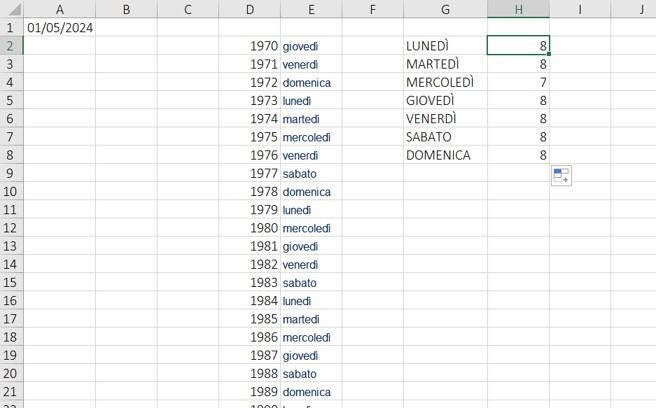Select column D header
The height and width of the screenshot is (408, 656).
point(250,9)
